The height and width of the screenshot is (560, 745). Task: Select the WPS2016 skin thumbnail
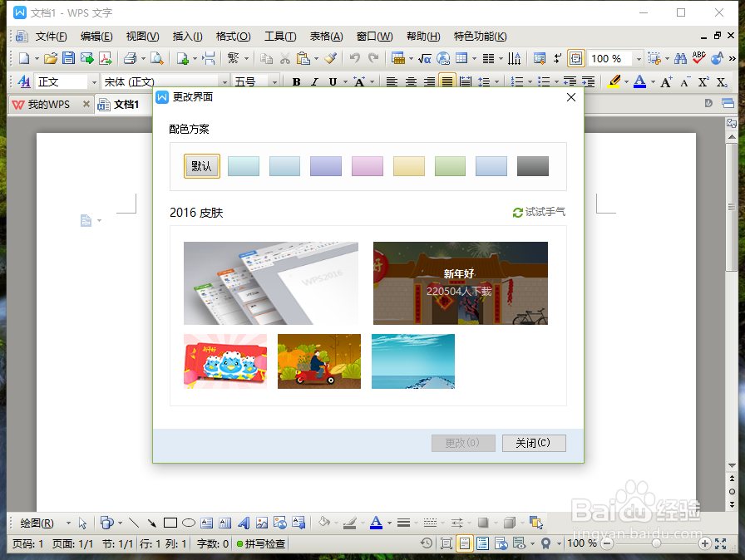(x=271, y=283)
